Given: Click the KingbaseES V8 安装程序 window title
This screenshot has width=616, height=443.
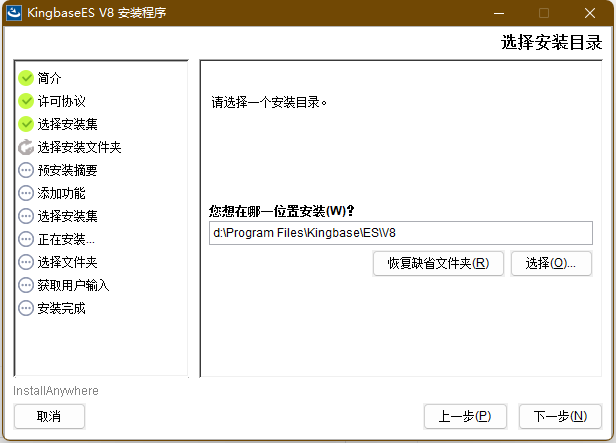Looking at the screenshot, I should coord(97,13).
